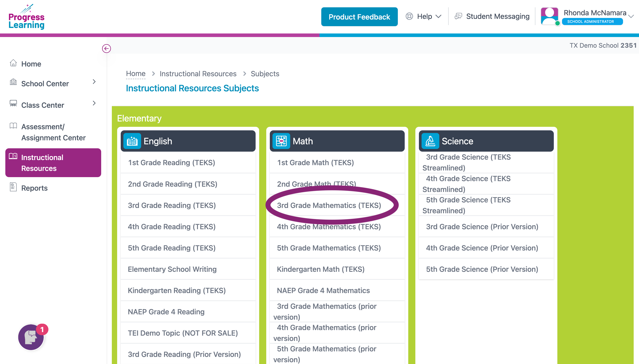Image resolution: width=639 pixels, height=364 pixels.
Task: Click the School Center building icon
Action: pyautogui.click(x=13, y=82)
